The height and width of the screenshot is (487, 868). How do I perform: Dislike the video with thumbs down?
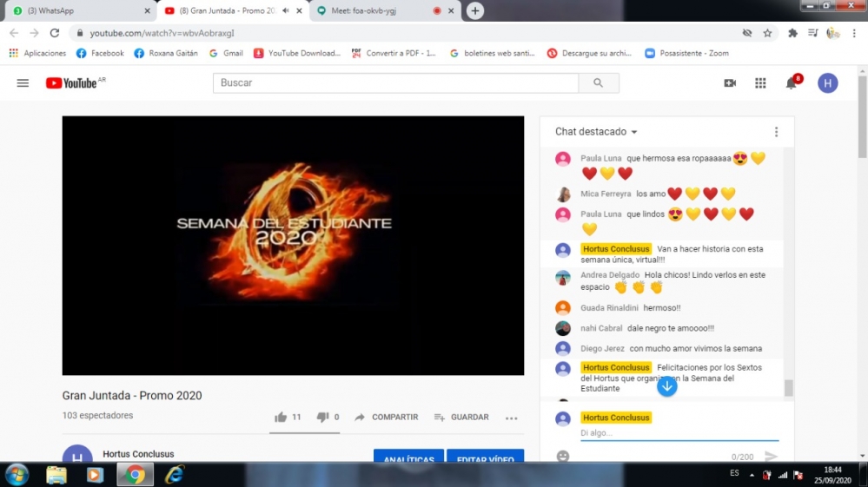(322, 418)
